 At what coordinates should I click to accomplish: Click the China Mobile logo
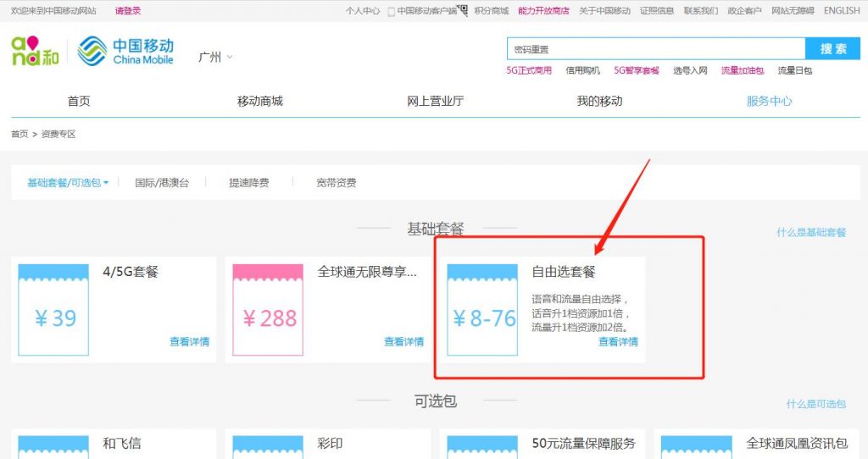point(125,51)
